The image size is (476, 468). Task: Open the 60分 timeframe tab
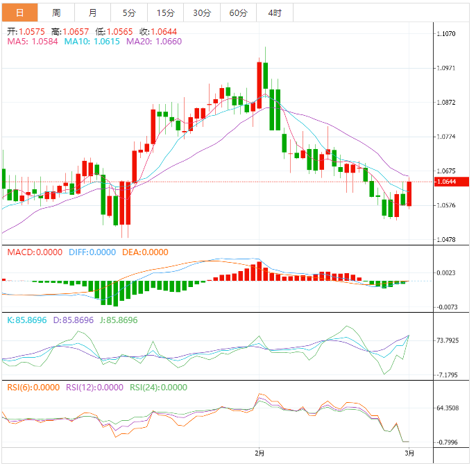[x=238, y=12]
